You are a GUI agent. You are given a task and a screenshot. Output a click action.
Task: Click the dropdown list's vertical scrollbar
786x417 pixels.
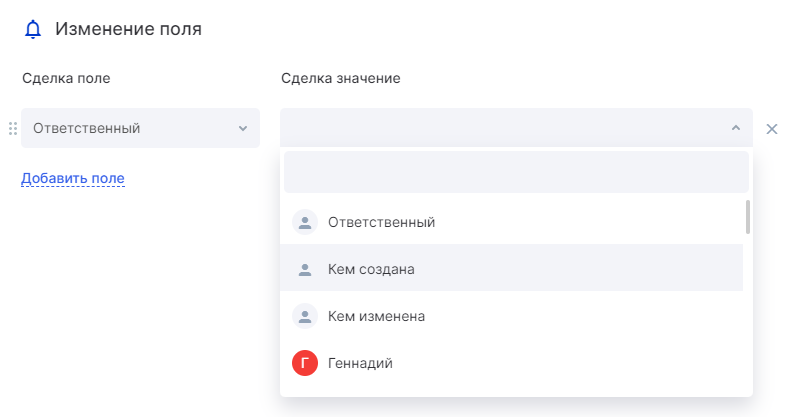(x=747, y=217)
